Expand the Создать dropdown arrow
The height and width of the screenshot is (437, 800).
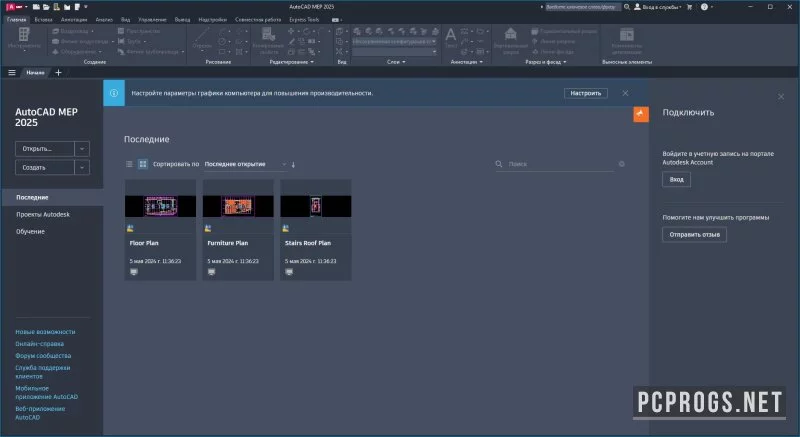(82, 167)
